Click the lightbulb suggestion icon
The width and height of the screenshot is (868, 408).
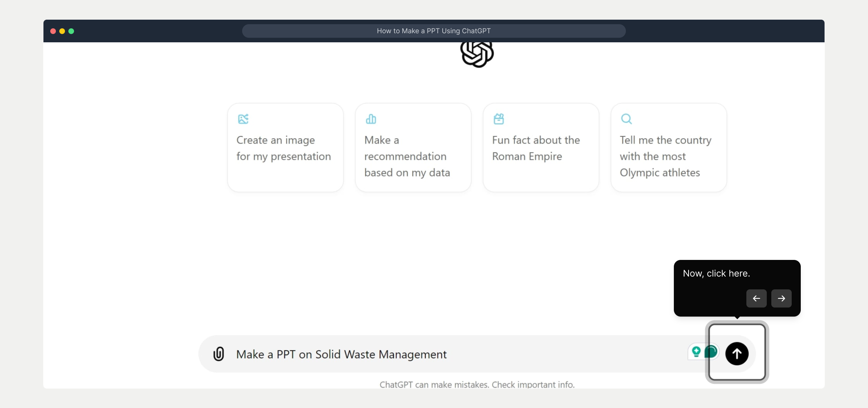(x=696, y=351)
